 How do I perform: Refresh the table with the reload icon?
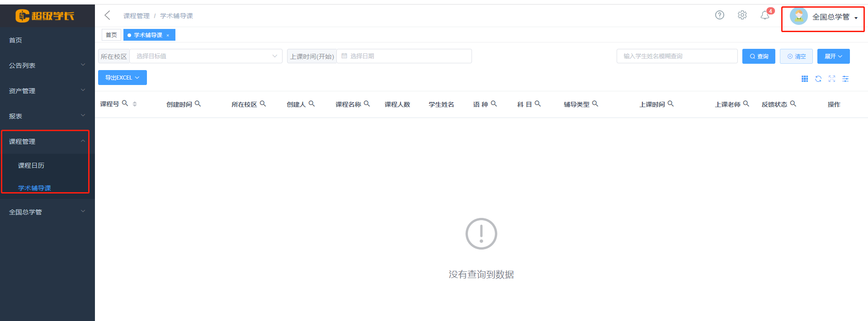(818, 79)
